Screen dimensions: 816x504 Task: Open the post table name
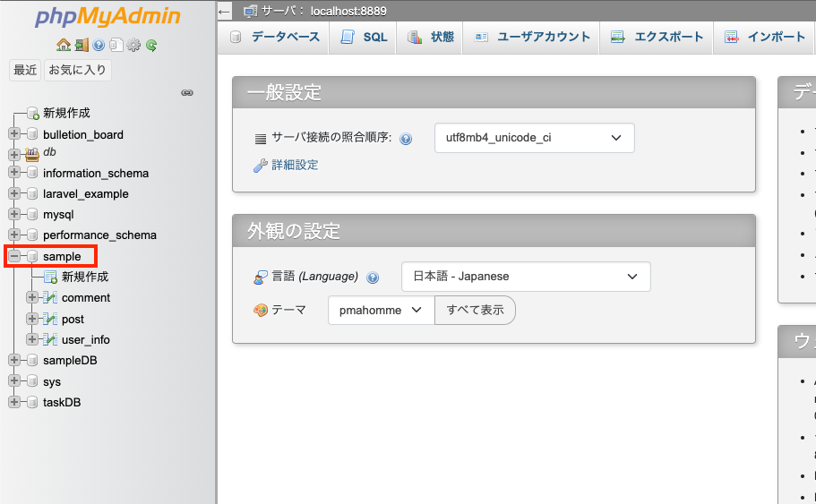pyautogui.click(x=73, y=320)
